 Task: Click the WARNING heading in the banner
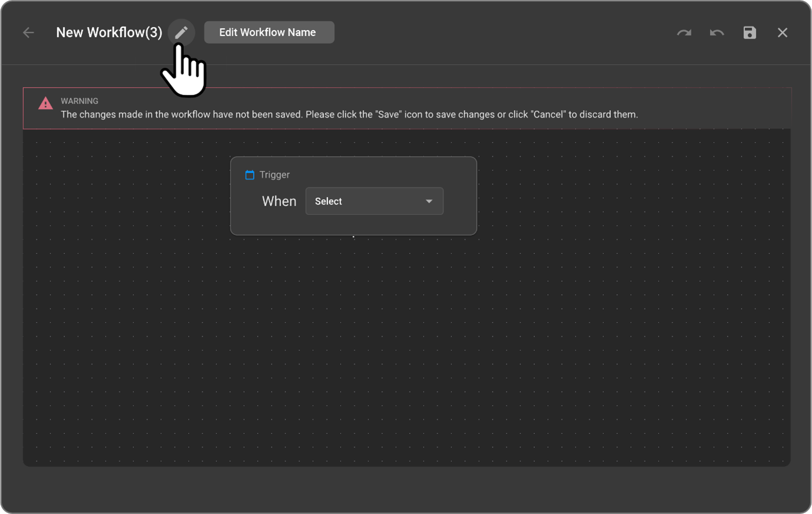click(80, 101)
